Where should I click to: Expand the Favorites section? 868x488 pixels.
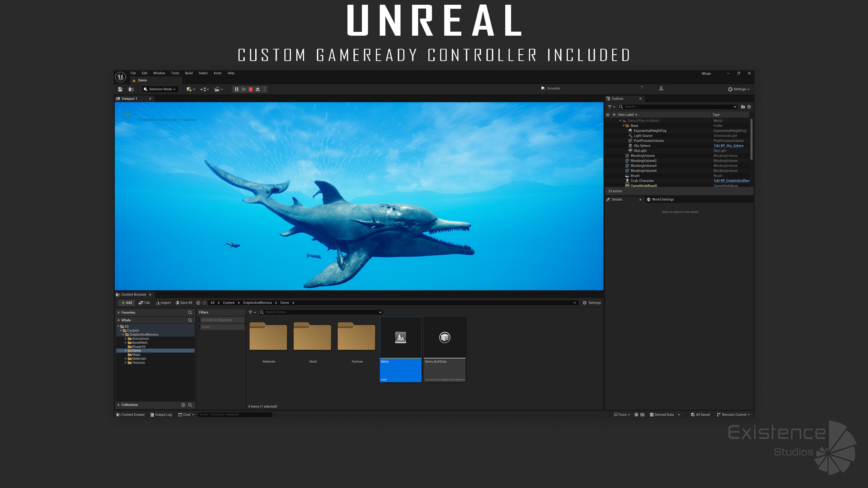pos(119,312)
